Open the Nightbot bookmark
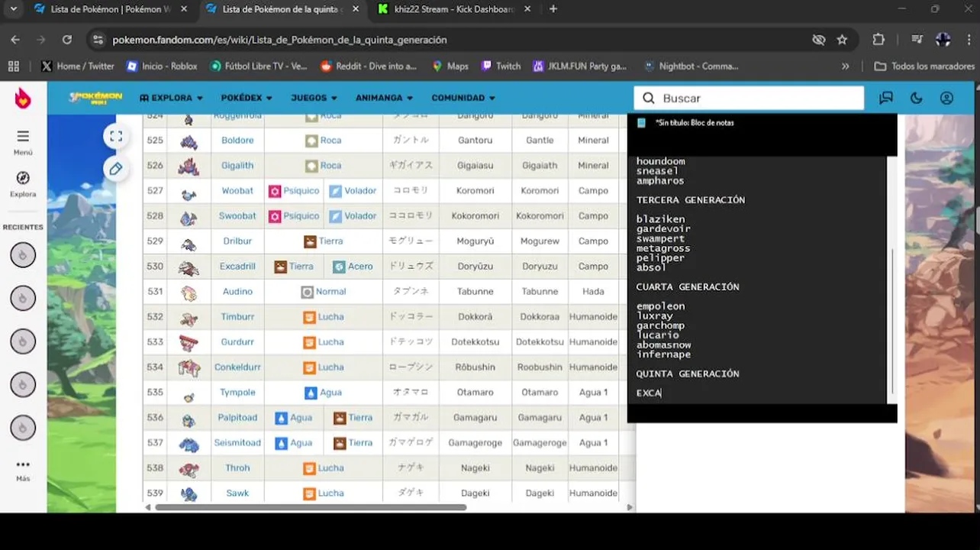 point(691,66)
